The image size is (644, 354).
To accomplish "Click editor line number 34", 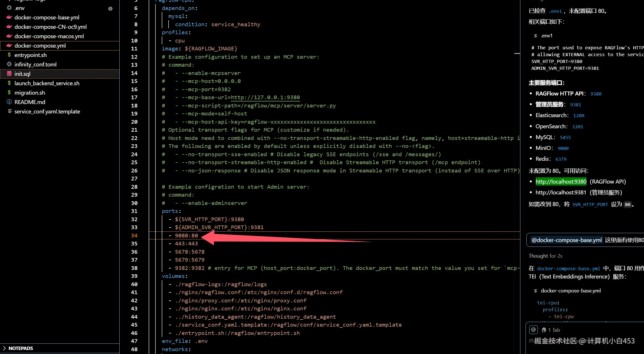I will click(134, 235).
